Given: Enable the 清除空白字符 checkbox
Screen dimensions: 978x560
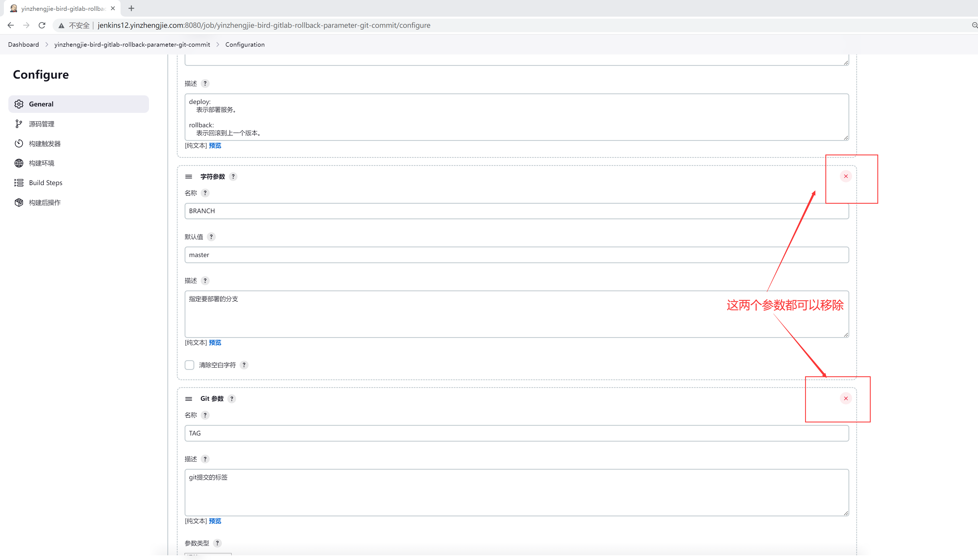Looking at the screenshot, I should tap(189, 365).
